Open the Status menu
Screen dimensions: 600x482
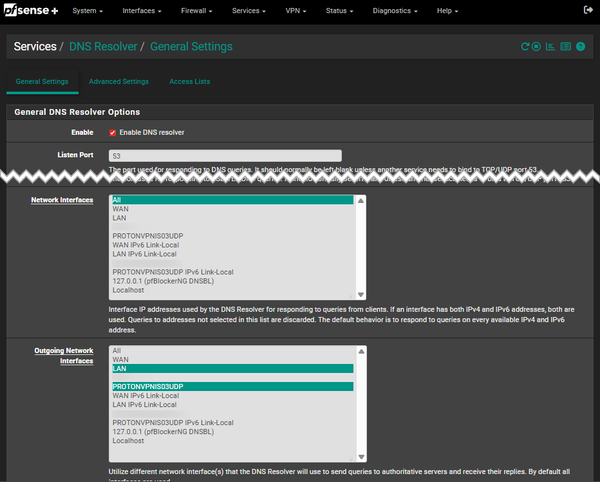click(x=339, y=11)
